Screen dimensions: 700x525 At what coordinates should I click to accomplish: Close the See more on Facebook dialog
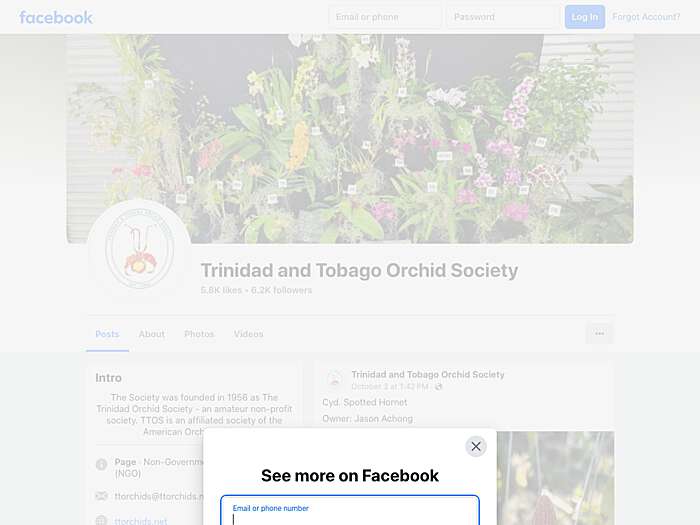click(x=476, y=446)
